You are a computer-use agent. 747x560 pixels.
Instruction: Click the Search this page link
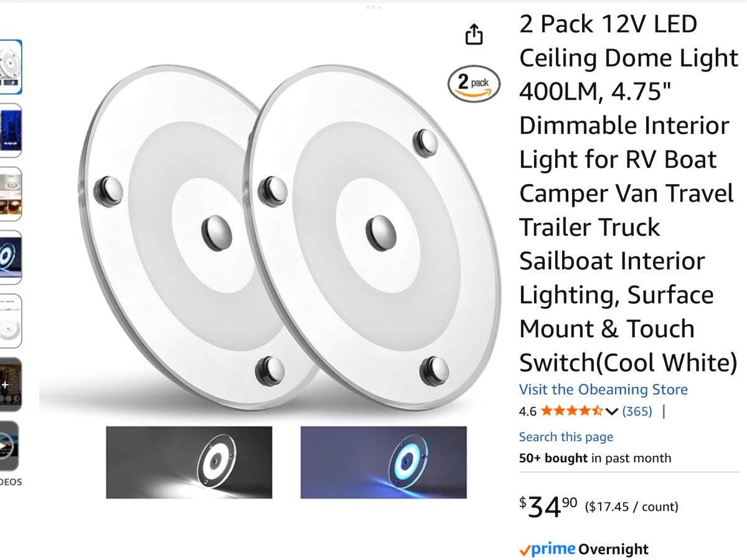coord(566,437)
